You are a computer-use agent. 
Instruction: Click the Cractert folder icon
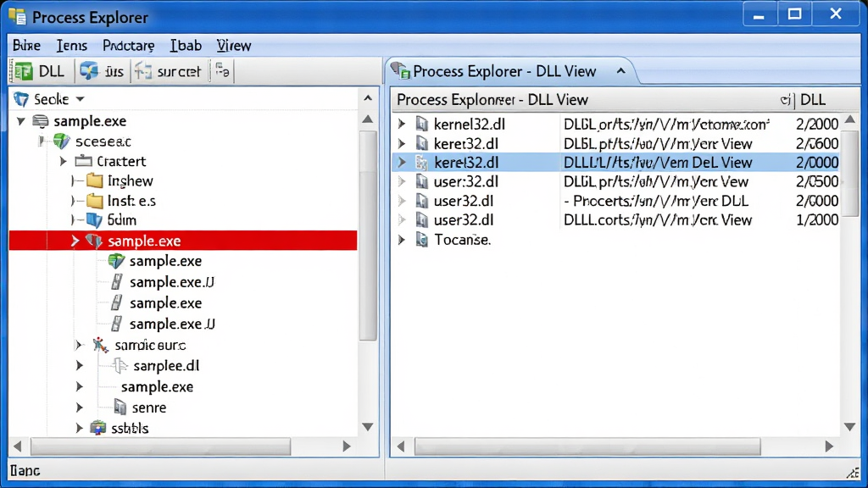click(x=84, y=161)
